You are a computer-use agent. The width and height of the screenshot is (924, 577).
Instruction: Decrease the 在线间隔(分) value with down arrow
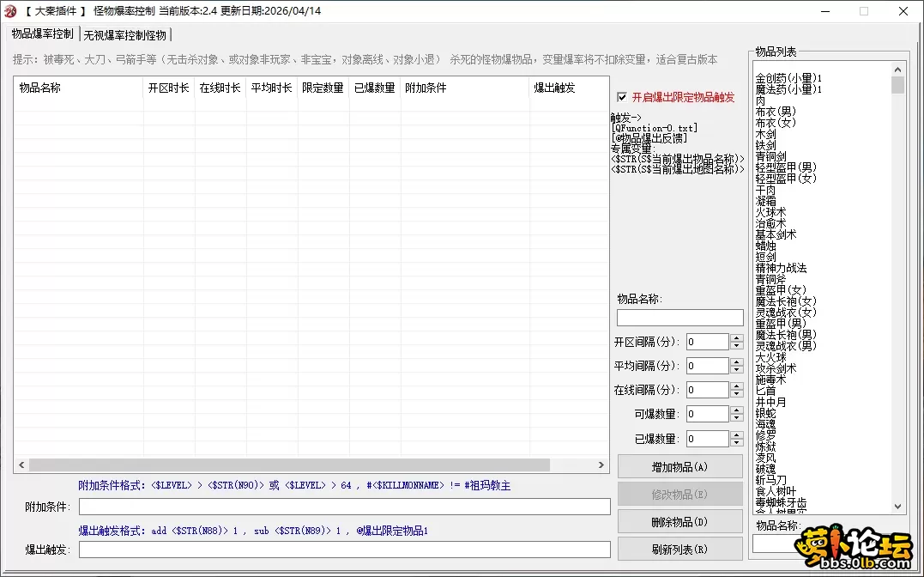737,394
